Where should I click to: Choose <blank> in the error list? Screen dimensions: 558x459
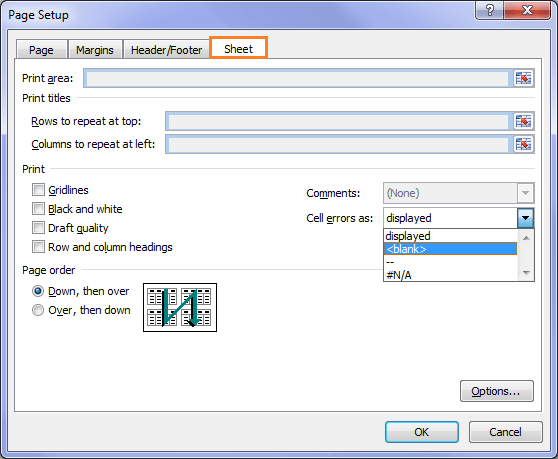(x=450, y=249)
